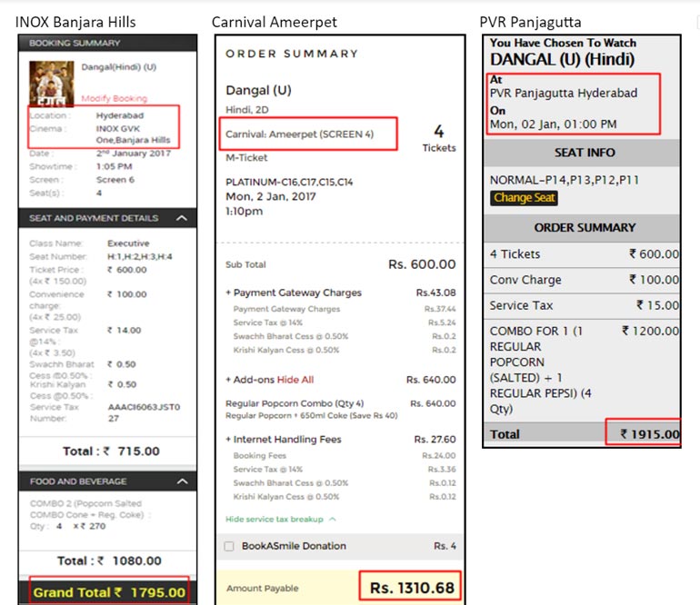Collapse the Food and Beverage section
Screen dimensions: 700x605
[182, 481]
